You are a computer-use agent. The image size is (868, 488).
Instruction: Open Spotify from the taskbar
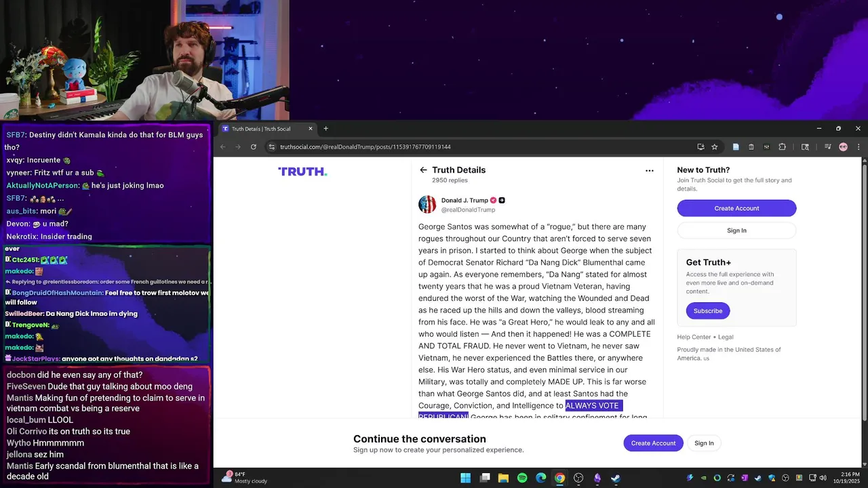tap(522, 478)
